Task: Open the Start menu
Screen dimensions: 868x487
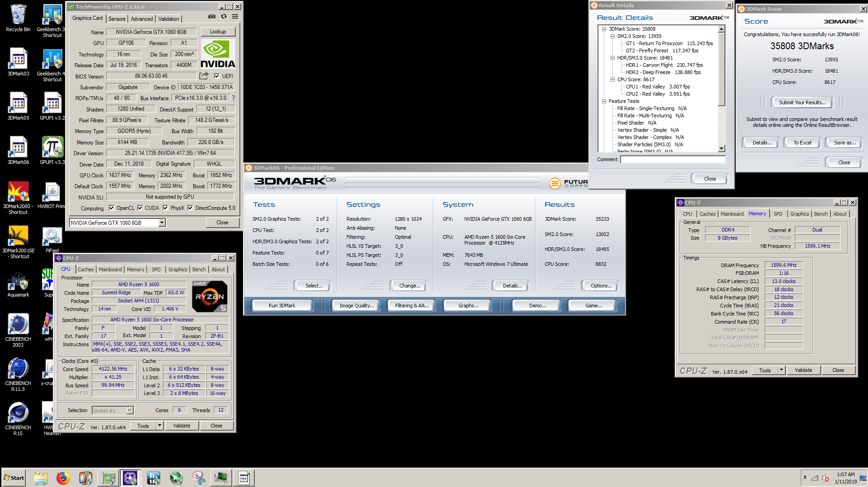Action: [x=14, y=478]
